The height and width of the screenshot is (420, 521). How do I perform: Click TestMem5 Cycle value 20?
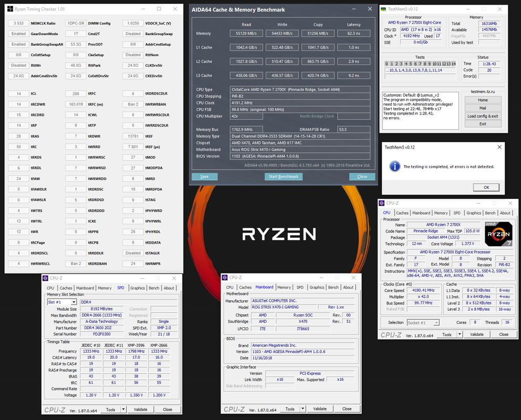click(x=489, y=70)
